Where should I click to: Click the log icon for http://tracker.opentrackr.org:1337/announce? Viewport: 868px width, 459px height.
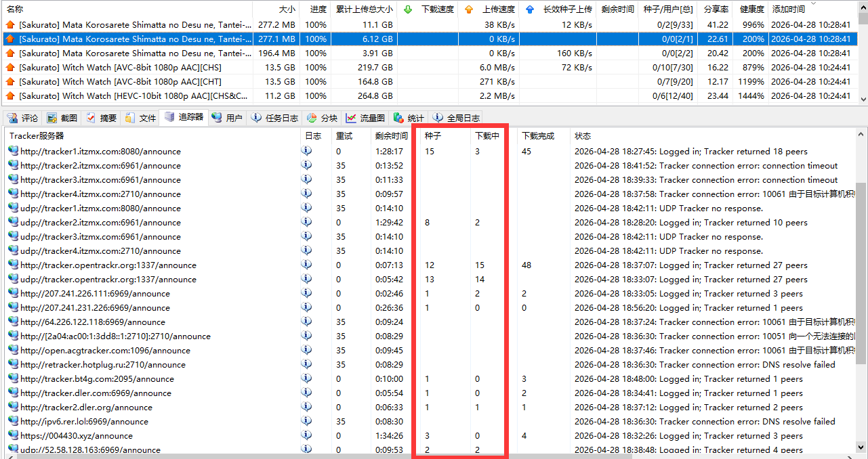306,265
